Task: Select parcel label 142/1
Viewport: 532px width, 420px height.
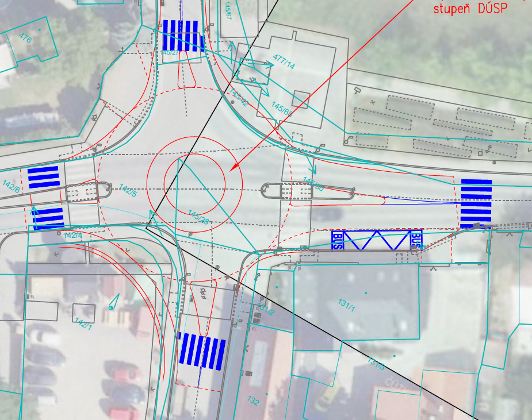Action: pyautogui.click(x=83, y=325)
